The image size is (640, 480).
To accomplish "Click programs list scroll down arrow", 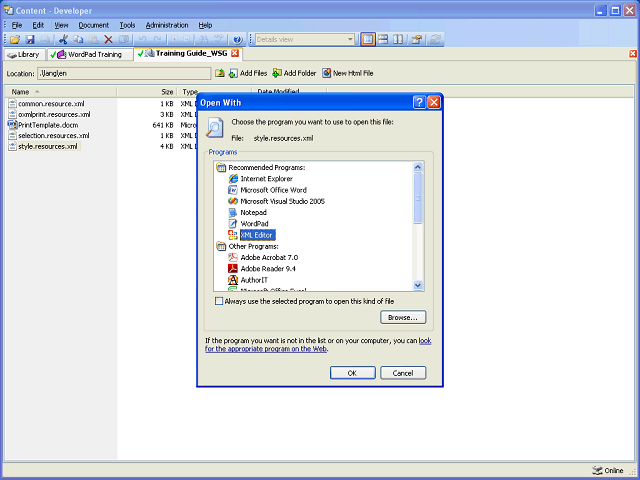I will 418,285.
